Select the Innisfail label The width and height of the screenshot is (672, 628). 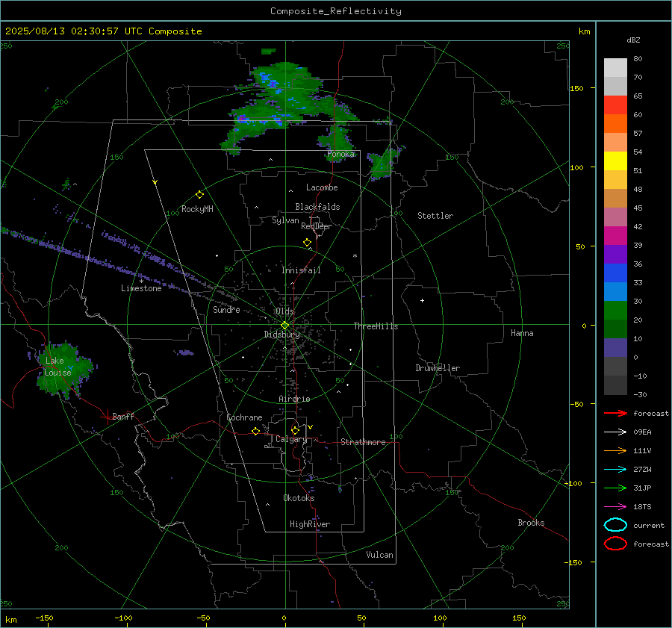point(301,270)
